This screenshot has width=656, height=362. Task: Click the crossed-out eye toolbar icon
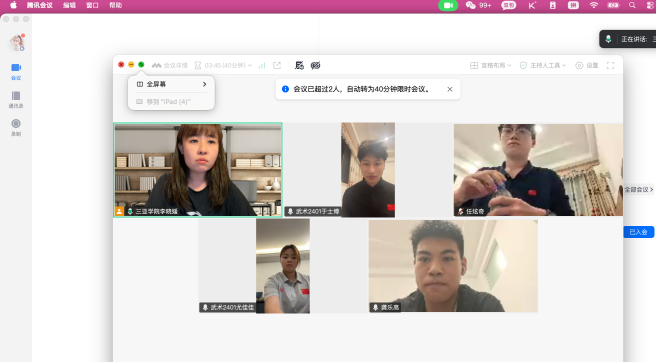click(315, 65)
